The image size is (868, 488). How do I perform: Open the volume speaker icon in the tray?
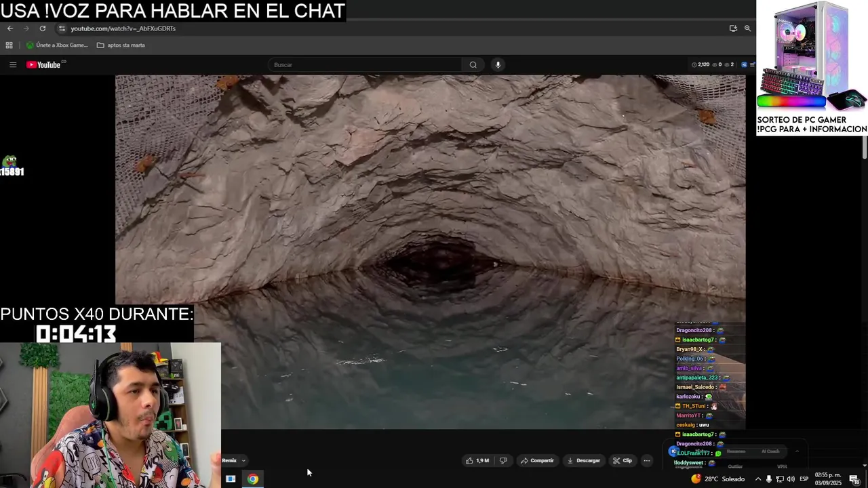pos(791,479)
